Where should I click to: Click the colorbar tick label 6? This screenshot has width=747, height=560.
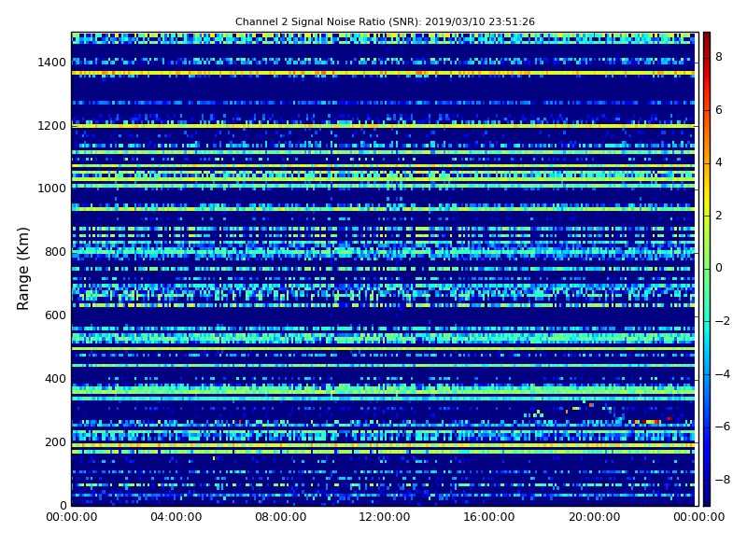tap(719, 110)
